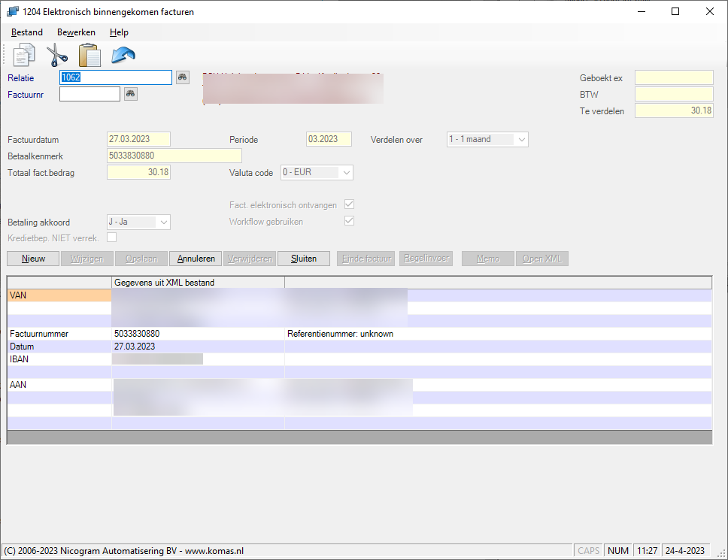Viewport: 728px width, 560px height.
Task: Click the Geboekt ex field
Action: [x=674, y=77]
